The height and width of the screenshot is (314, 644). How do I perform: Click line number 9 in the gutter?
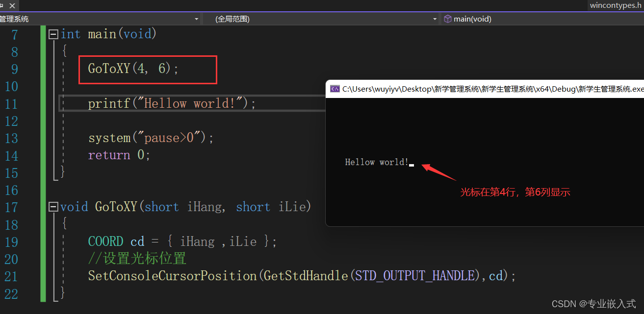pyautogui.click(x=14, y=69)
